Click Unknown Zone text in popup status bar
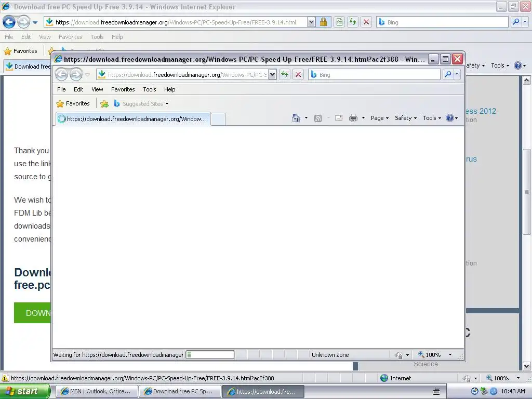The height and width of the screenshot is (399, 532). coord(330,354)
